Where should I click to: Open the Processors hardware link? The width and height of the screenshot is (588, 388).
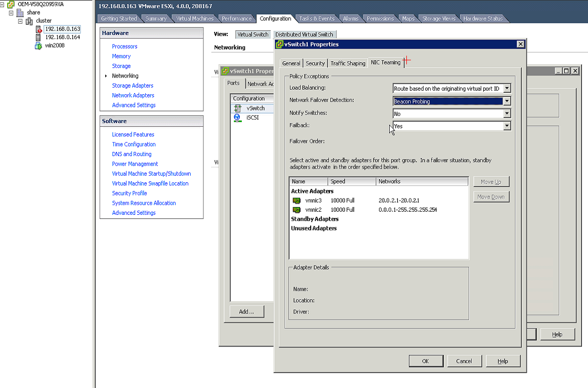(124, 47)
